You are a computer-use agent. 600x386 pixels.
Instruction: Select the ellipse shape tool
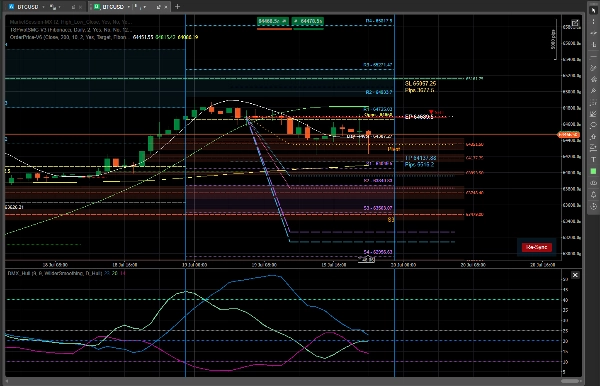(x=593, y=125)
